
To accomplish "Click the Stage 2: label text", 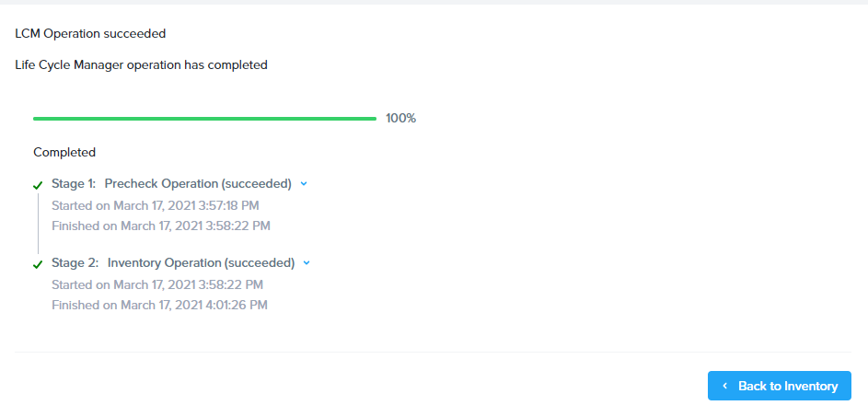I will pyautogui.click(x=75, y=263).
